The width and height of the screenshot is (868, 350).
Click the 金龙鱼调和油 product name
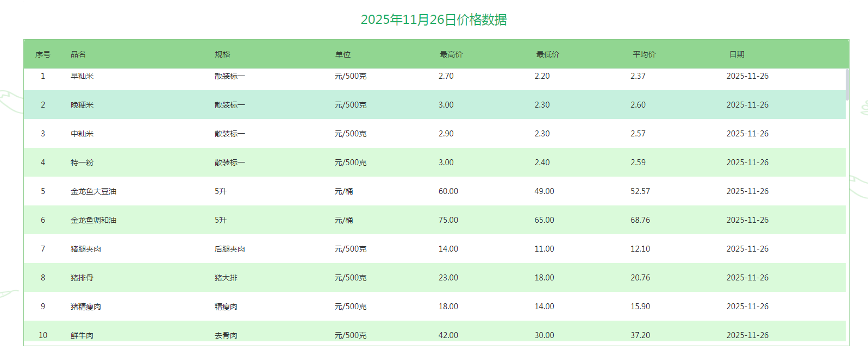[93, 220]
